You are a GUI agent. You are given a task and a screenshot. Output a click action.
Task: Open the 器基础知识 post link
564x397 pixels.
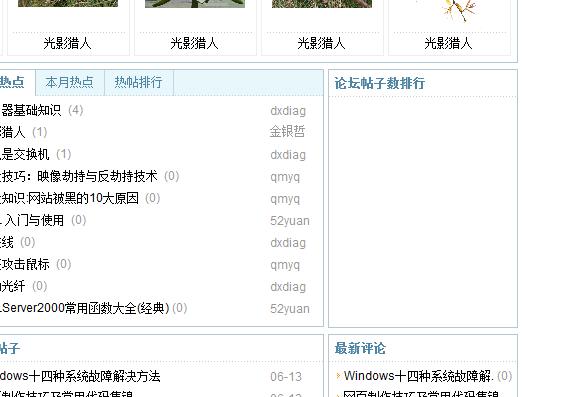pos(31,110)
